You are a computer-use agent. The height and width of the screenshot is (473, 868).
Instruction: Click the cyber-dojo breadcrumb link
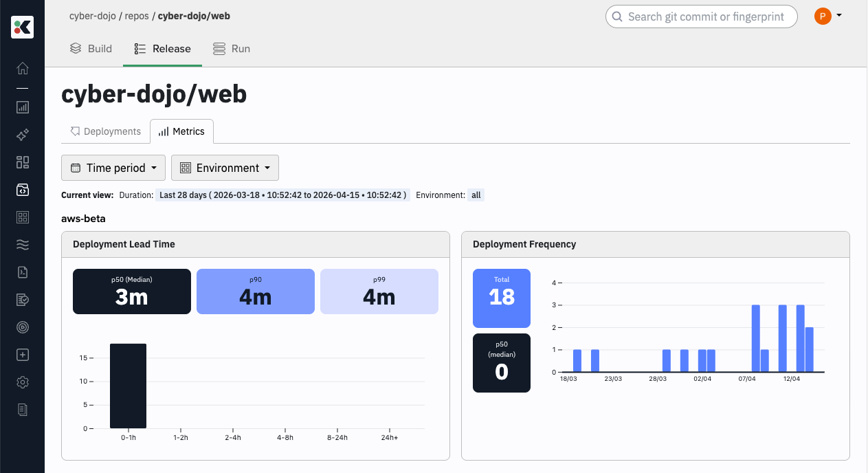point(93,16)
